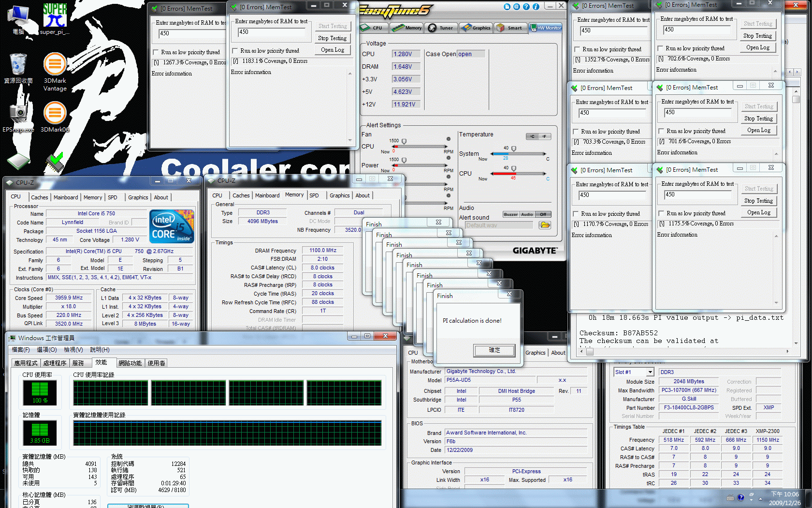Click the CPU fan 1500 RPM slider thumb

click(404, 141)
